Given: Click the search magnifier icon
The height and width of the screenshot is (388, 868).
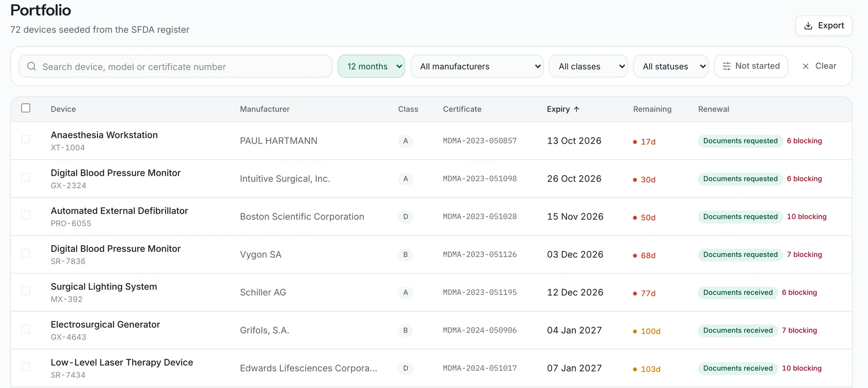Looking at the screenshot, I should (31, 66).
